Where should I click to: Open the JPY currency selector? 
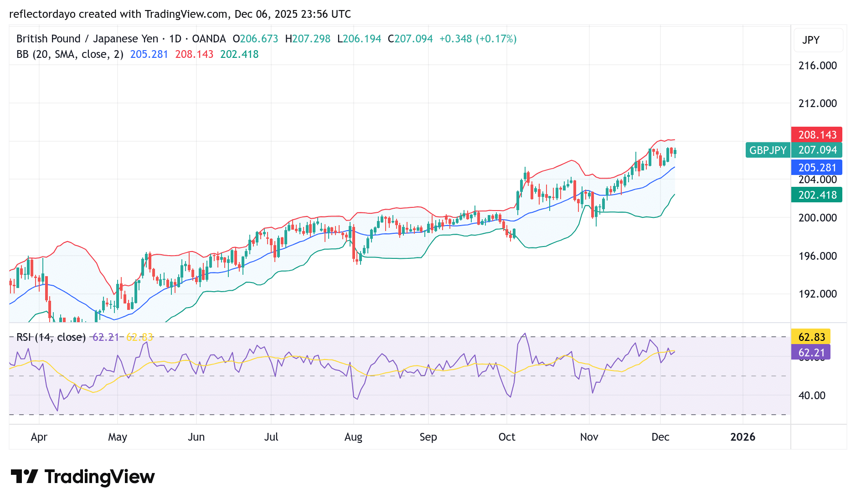(818, 40)
